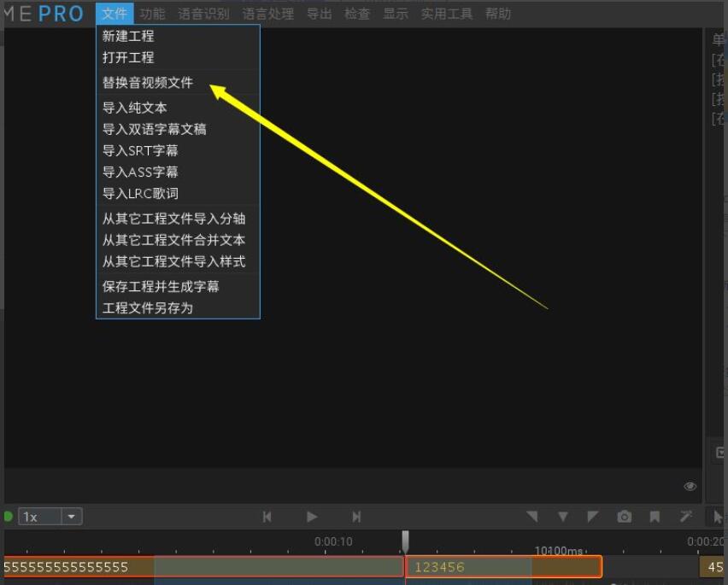Click the triangle icon left of the camera
Screen dimensions: 728x585
click(x=592, y=517)
